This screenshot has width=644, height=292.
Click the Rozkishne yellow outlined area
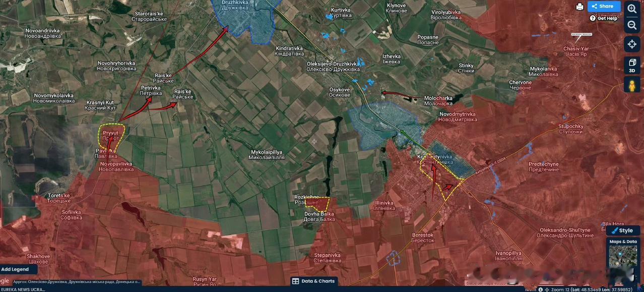pyautogui.click(x=317, y=203)
